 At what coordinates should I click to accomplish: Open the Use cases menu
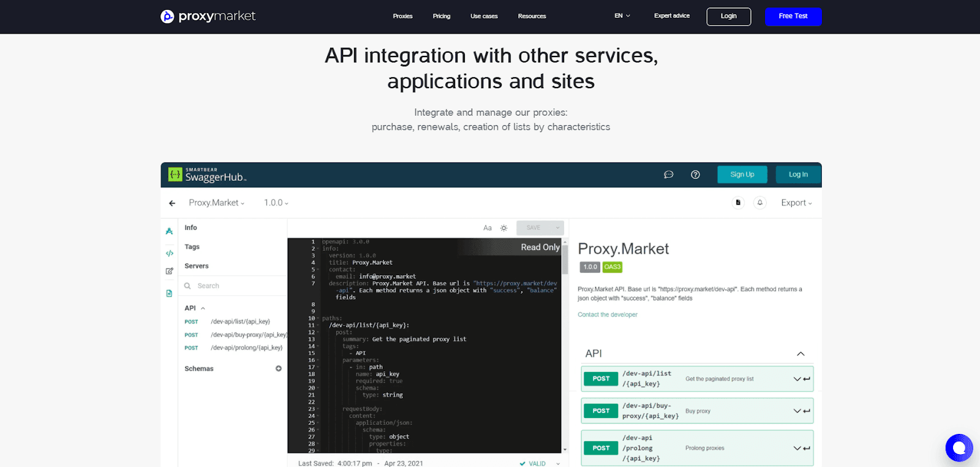(x=484, y=16)
